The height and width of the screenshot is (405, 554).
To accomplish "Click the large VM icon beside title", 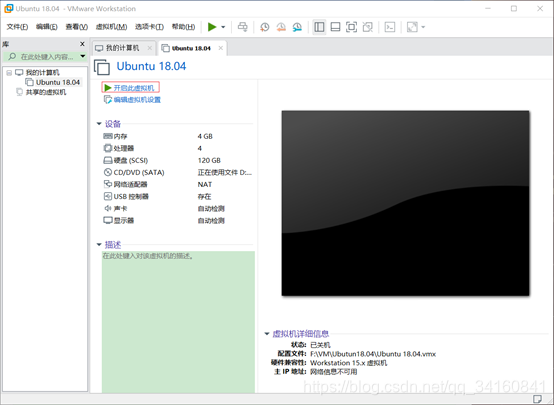I will tap(102, 67).
